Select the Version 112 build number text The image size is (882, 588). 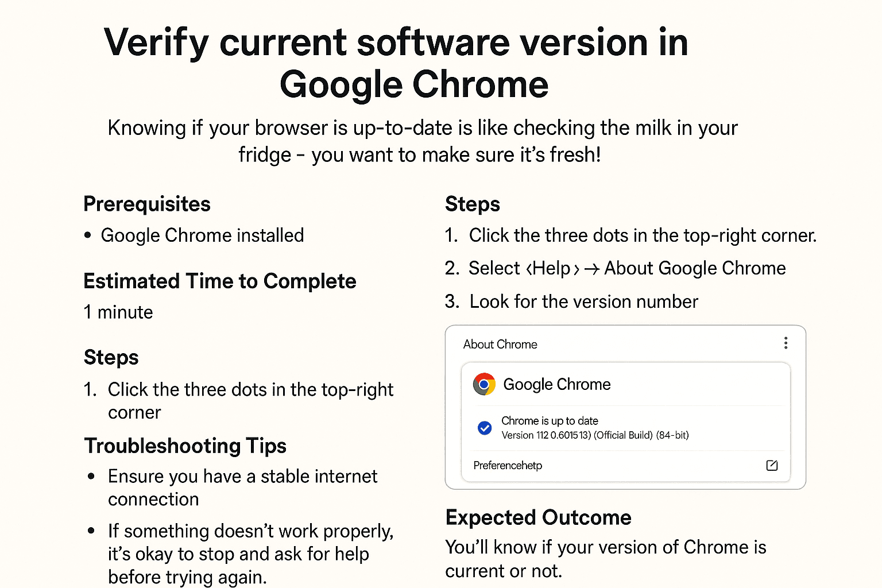point(595,435)
